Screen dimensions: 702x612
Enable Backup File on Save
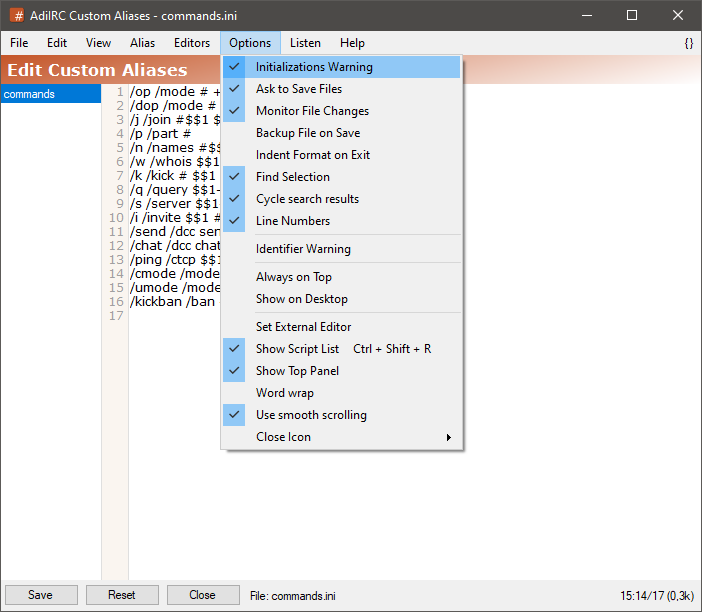[342, 133]
